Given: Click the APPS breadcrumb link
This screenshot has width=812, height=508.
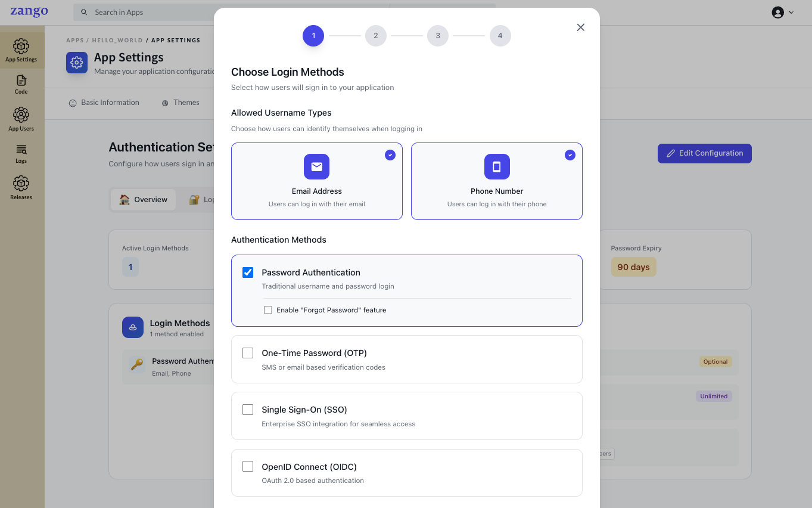Looking at the screenshot, I should point(75,41).
